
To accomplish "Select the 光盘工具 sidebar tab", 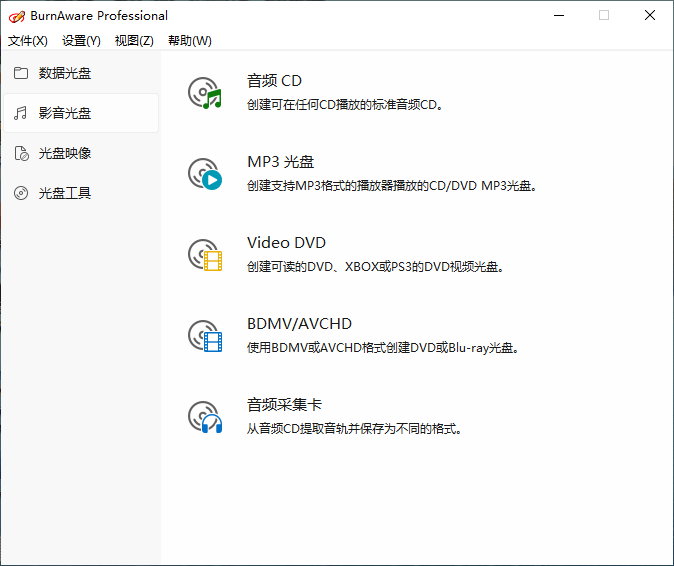I will click(x=81, y=193).
